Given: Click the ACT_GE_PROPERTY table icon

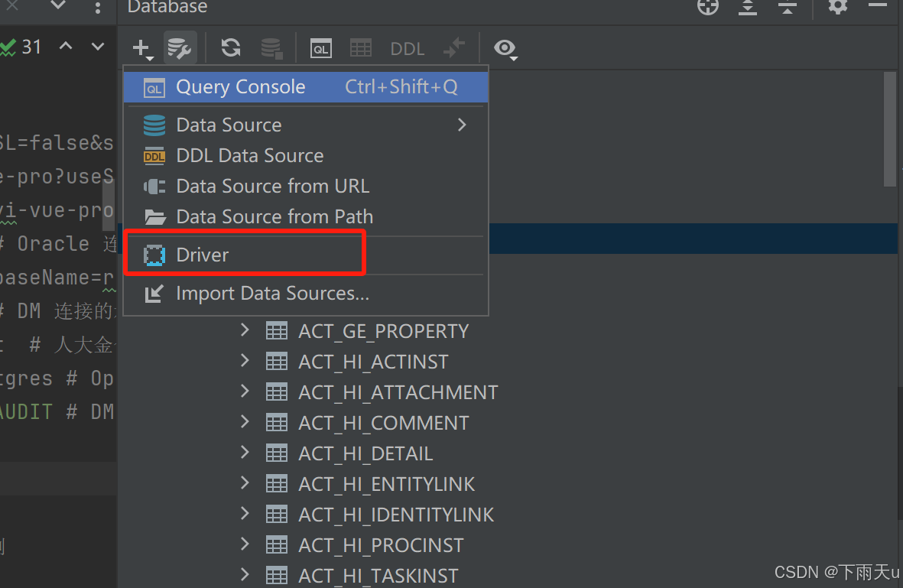Looking at the screenshot, I should point(277,331).
